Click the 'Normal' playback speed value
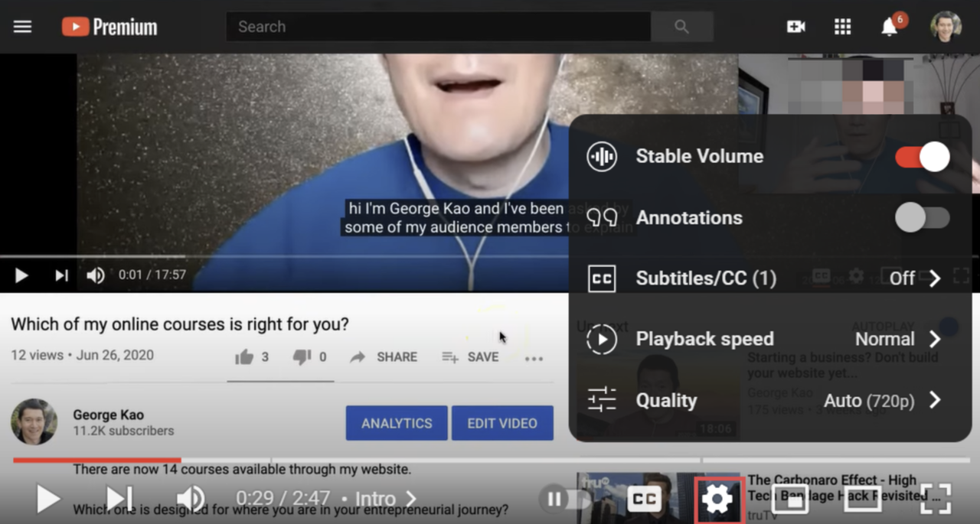Image resolution: width=980 pixels, height=524 pixels. coord(885,339)
